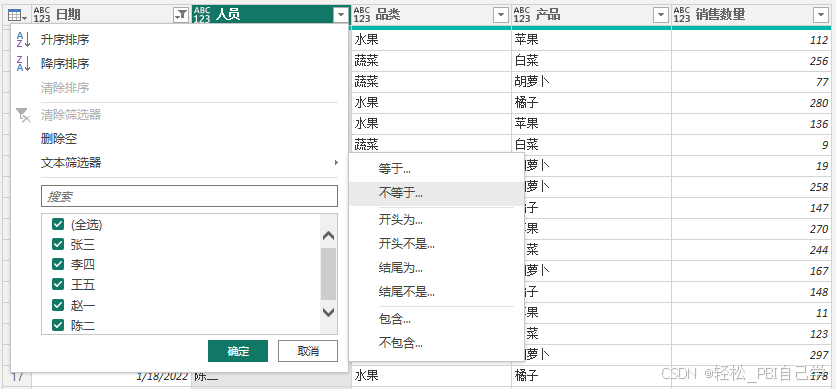Click the Z-A descending sort icon
This screenshot has height=389, width=836.
23,63
